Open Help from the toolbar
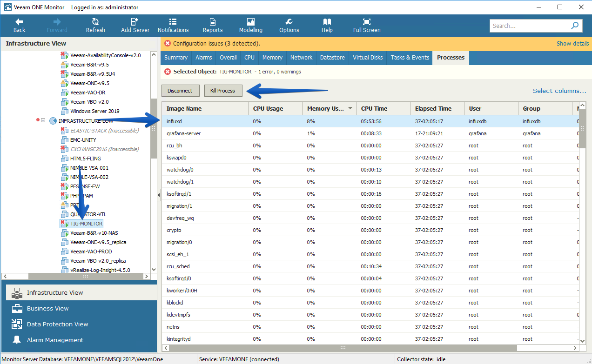 pyautogui.click(x=327, y=26)
